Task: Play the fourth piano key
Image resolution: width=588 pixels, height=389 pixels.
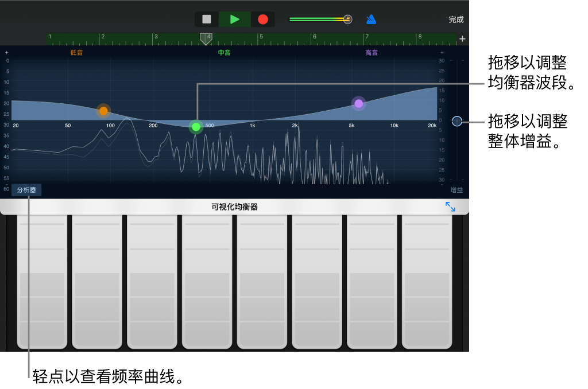Action: [x=207, y=282]
